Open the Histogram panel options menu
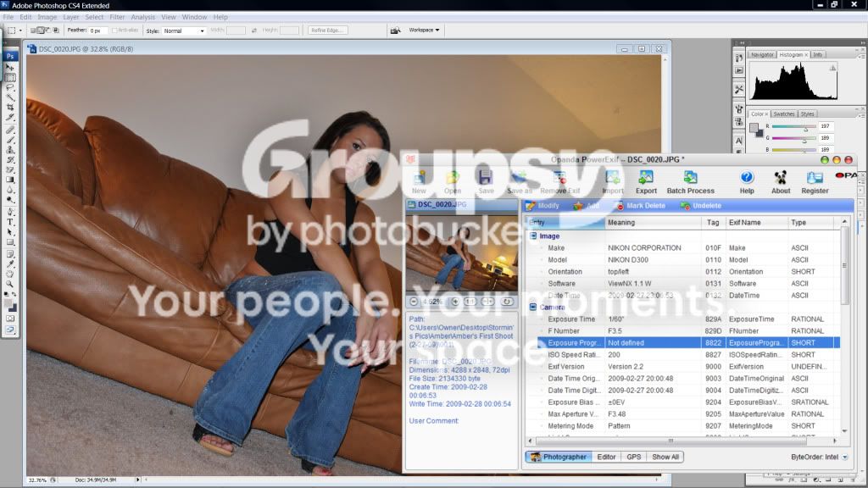This screenshot has width=868, height=488. [861, 55]
